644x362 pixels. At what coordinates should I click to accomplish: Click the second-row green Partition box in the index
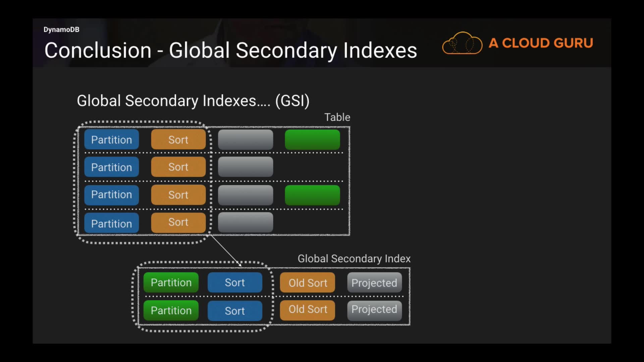[171, 310]
